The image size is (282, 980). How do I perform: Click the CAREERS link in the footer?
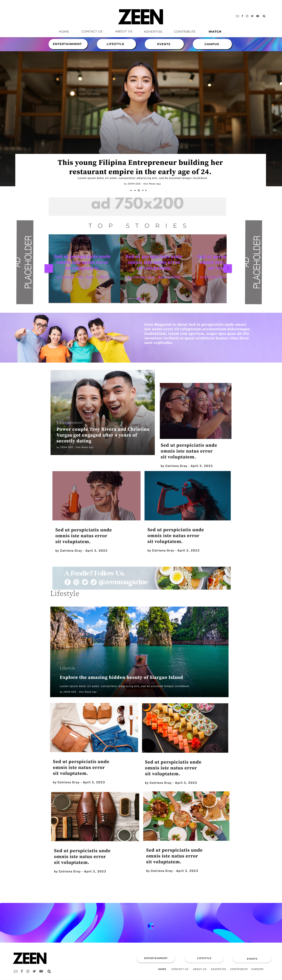[x=257, y=969]
